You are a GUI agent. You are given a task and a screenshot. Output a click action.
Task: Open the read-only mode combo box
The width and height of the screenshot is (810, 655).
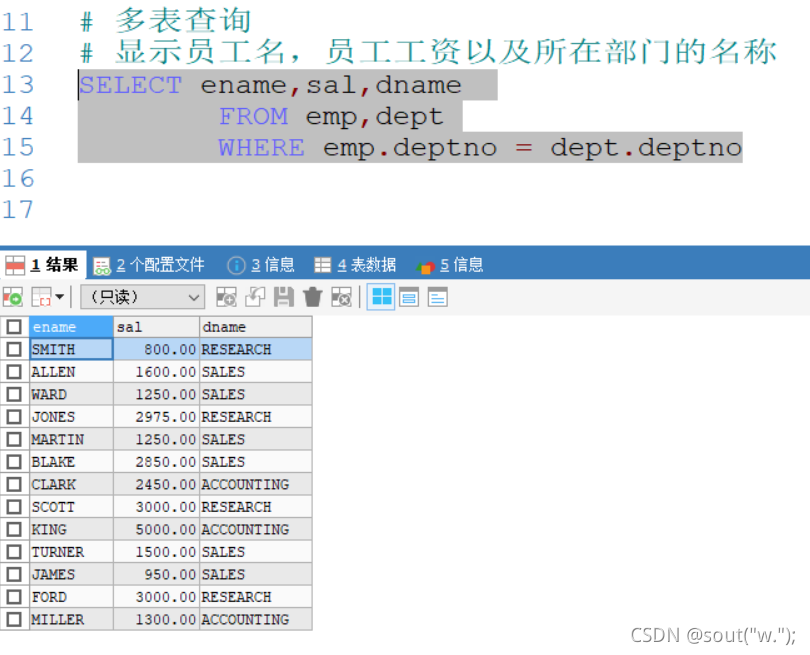(143, 297)
